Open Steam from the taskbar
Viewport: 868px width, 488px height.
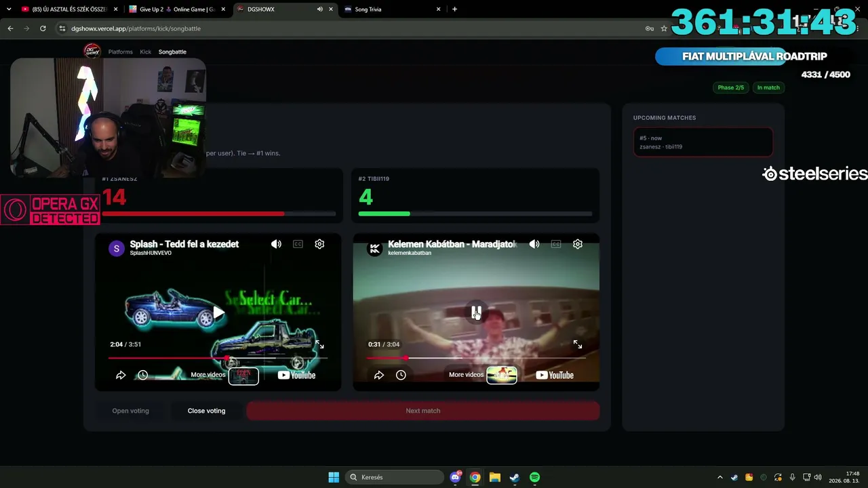pos(515,477)
